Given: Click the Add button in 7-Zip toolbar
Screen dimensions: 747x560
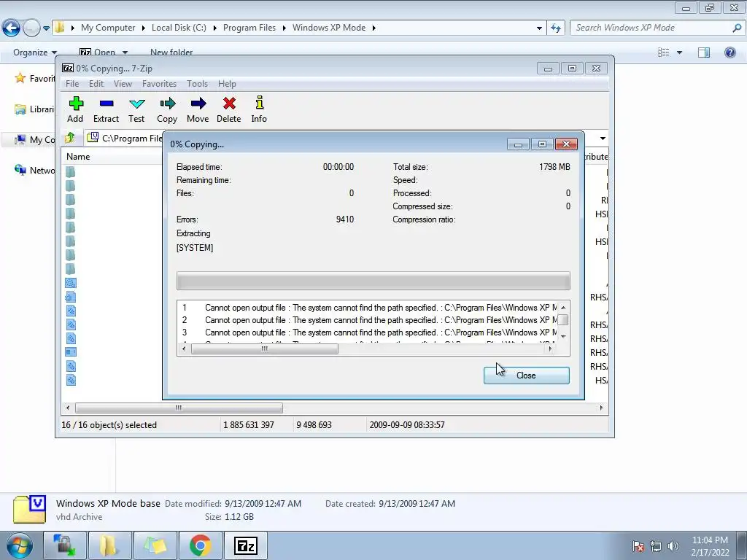Looking at the screenshot, I should click(x=75, y=109).
